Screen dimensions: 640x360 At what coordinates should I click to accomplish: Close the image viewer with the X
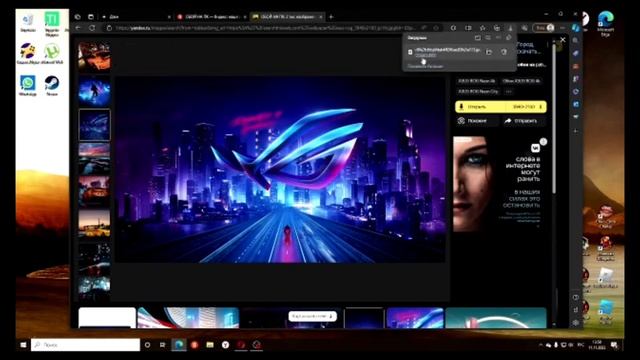[563, 40]
